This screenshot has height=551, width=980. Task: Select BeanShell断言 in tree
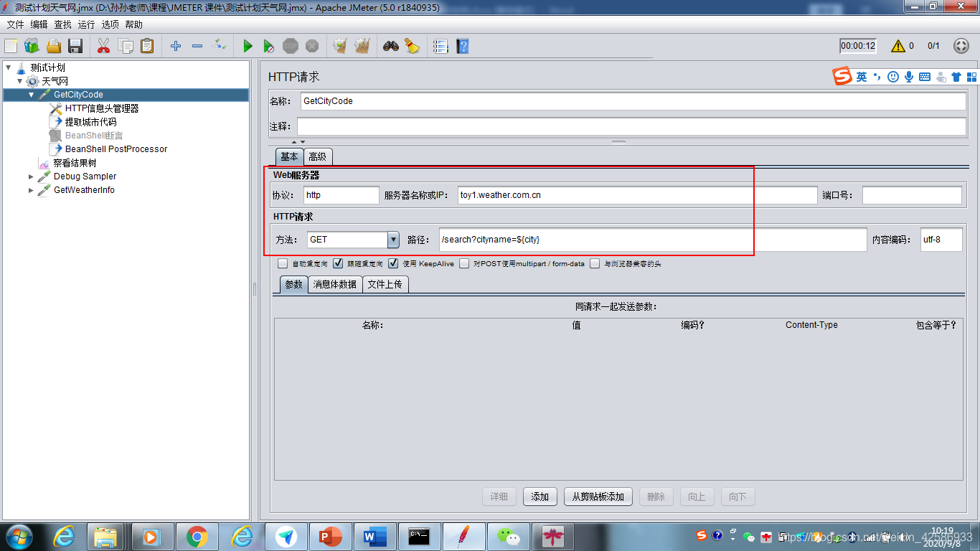[94, 136]
